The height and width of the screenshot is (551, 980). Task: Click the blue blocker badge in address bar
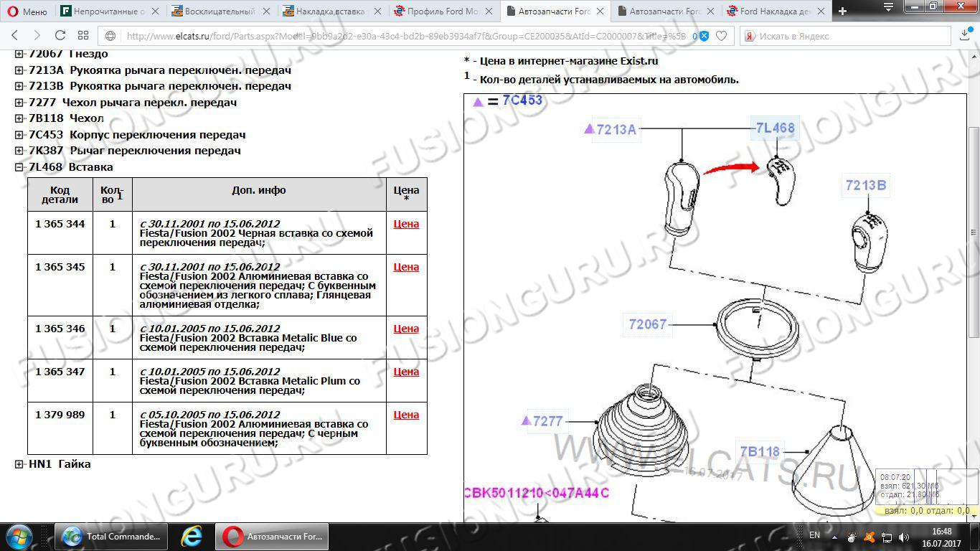coord(704,36)
